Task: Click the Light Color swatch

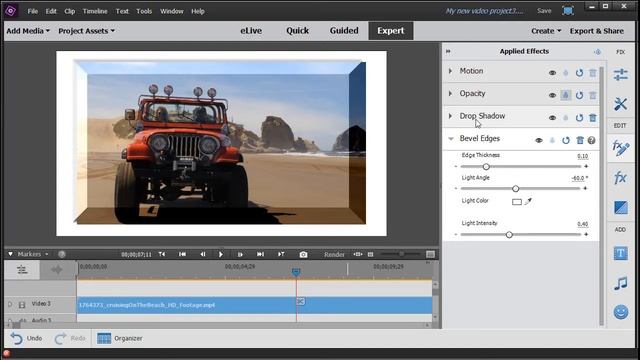Action: point(517,202)
